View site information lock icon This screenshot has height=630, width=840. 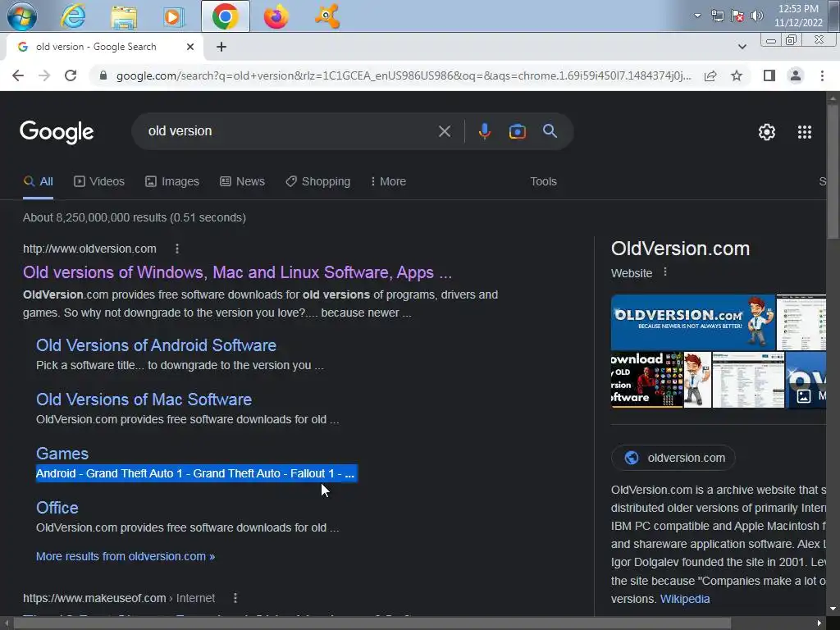point(103,75)
